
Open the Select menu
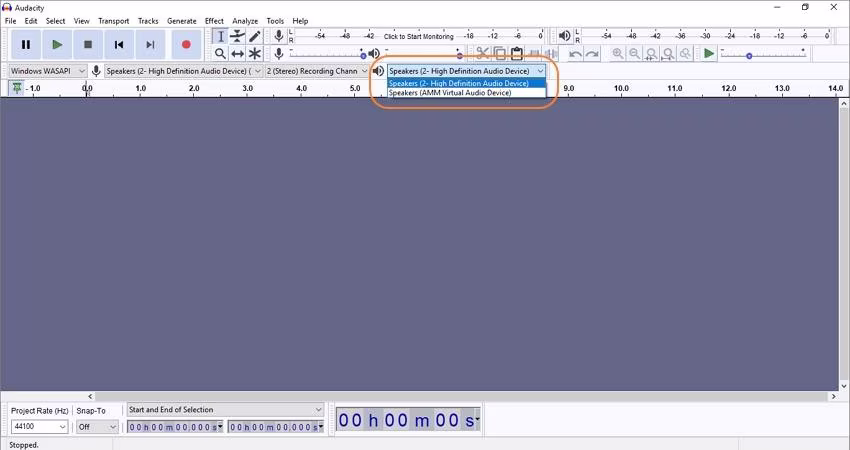55,21
